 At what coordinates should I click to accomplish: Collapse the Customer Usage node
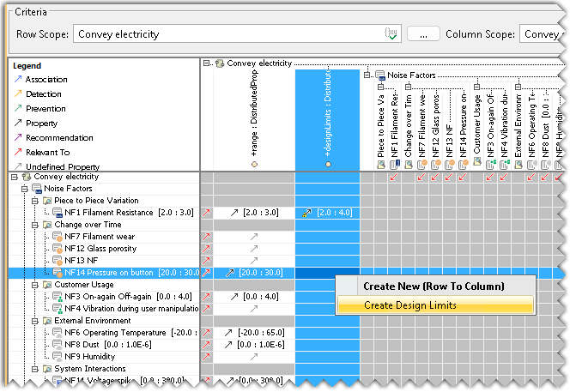point(35,285)
